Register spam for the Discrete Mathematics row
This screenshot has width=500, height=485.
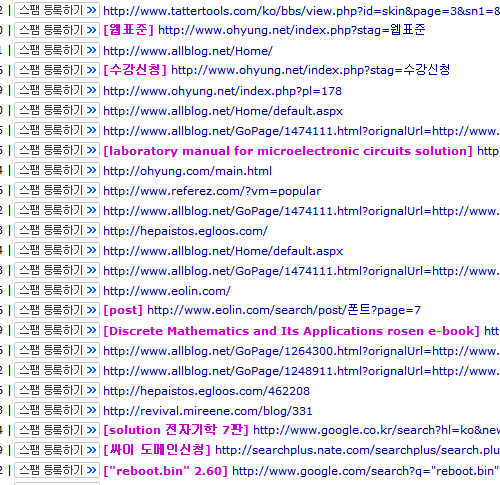coord(57,330)
